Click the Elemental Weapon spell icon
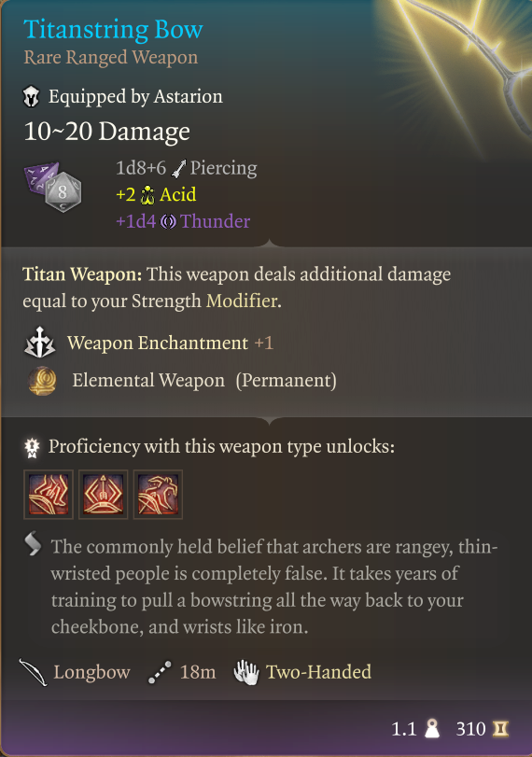Image resolution: width=532 pixels, height=757 pixels. (x=42, y=381)
